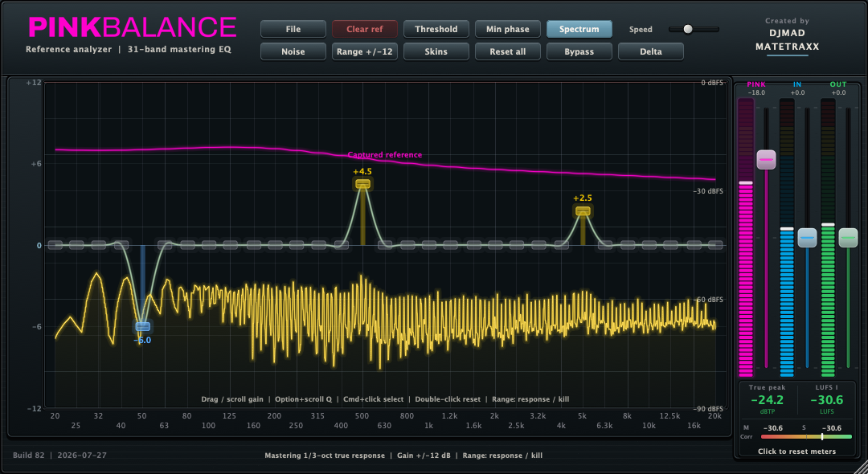Toggle the Noise button
868x474 pixels.
click(x=293, y=51)
